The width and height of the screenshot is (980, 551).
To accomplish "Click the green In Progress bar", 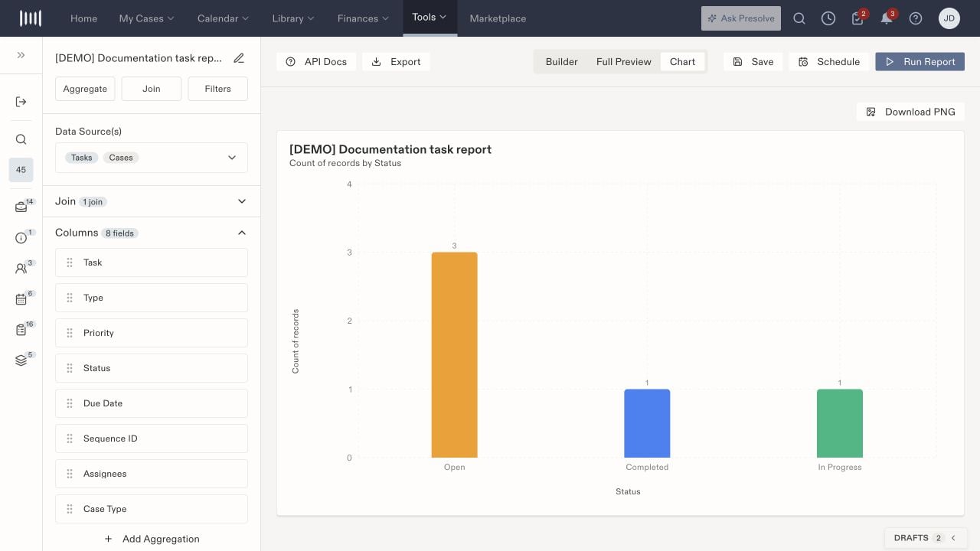I will coord(840,423).
